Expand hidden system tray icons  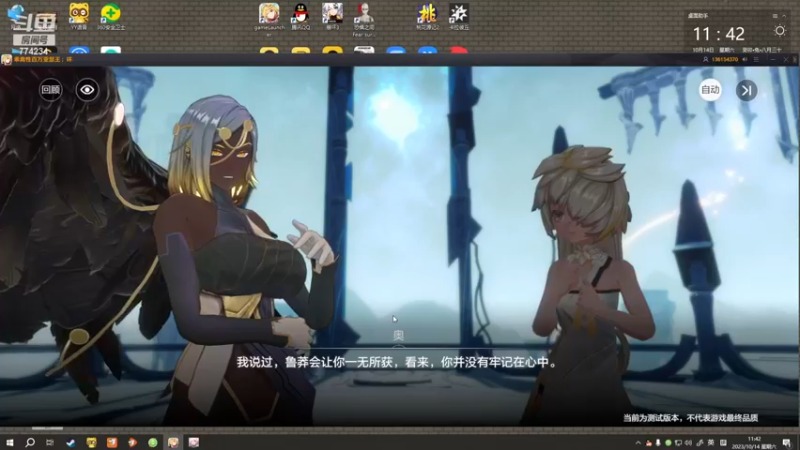click(x=638, y=443)
